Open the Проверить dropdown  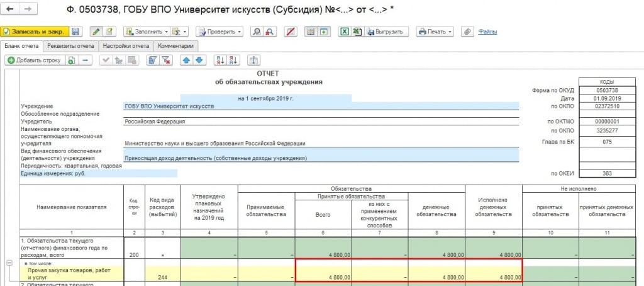[219, 31]
